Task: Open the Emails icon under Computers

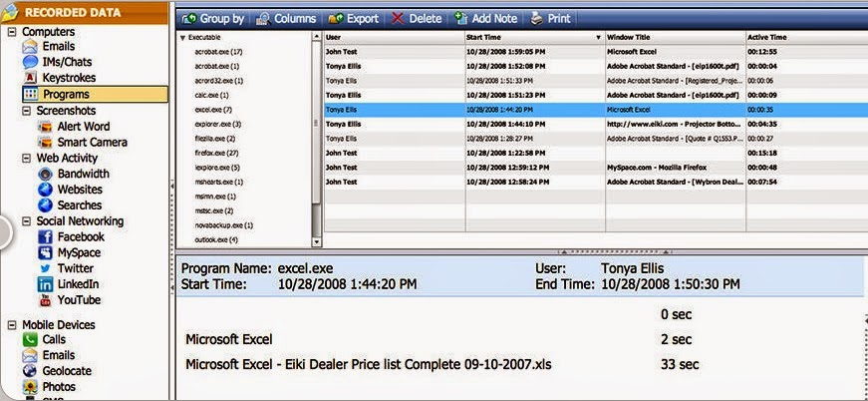Action: 30,47
